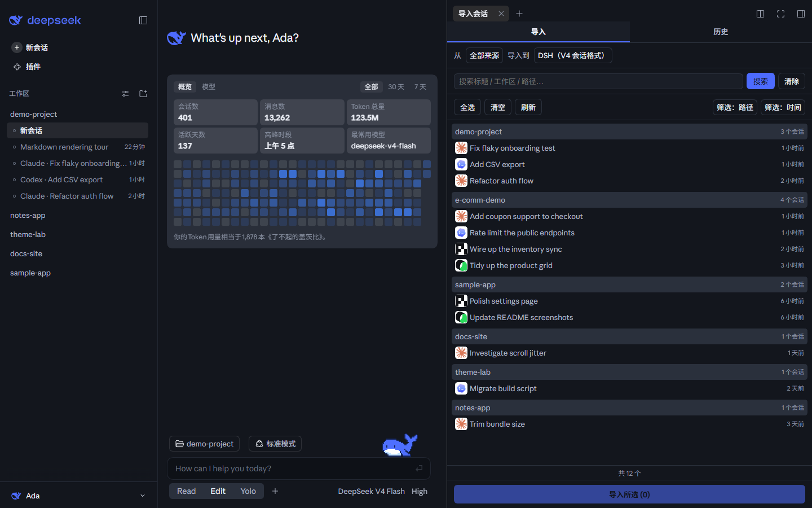Viewport: 812px width, 508px height.
Task: Open DSH (V4 会话格式) target dropdown
Action: tap(573, 55)
